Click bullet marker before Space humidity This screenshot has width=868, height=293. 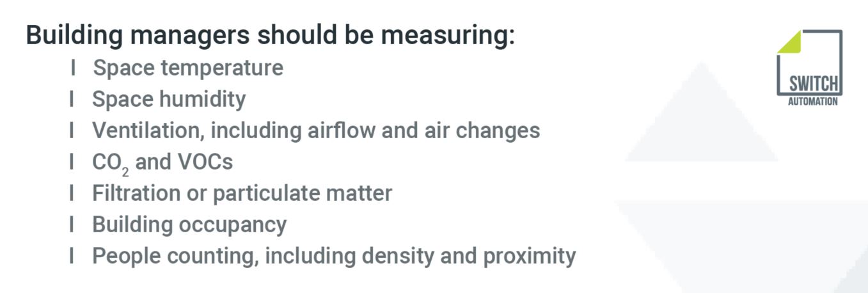pyautogui.click(x=73, y=99)
